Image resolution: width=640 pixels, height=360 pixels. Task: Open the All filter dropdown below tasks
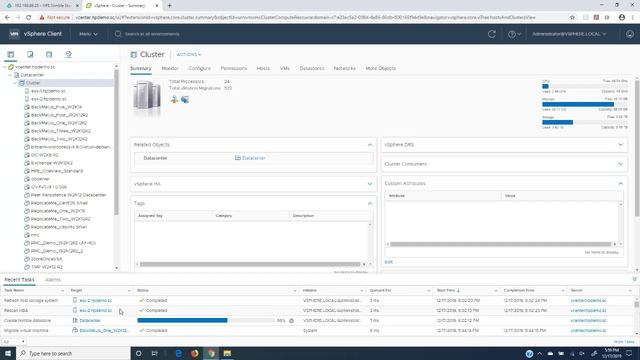click(x=13, y=342)
